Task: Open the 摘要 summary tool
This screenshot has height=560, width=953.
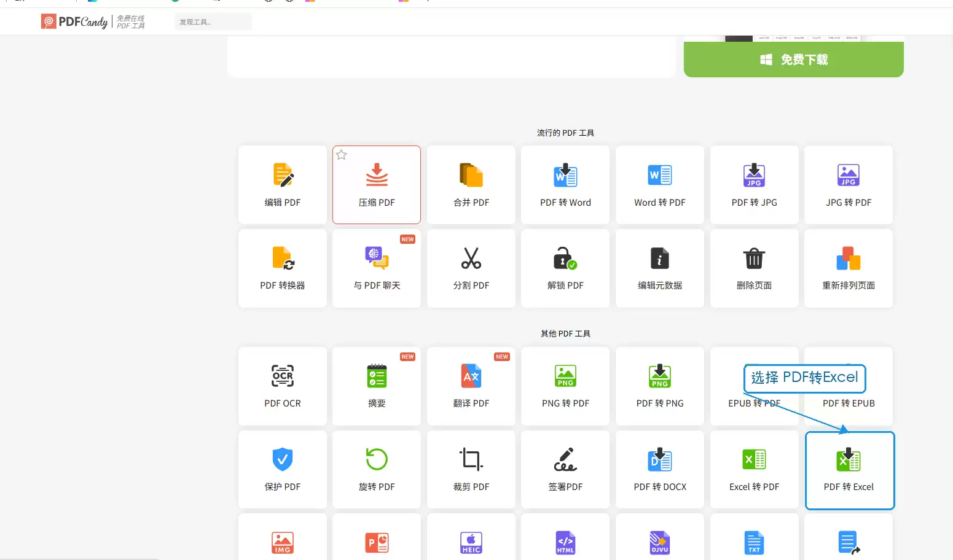Action: point(377,386)
